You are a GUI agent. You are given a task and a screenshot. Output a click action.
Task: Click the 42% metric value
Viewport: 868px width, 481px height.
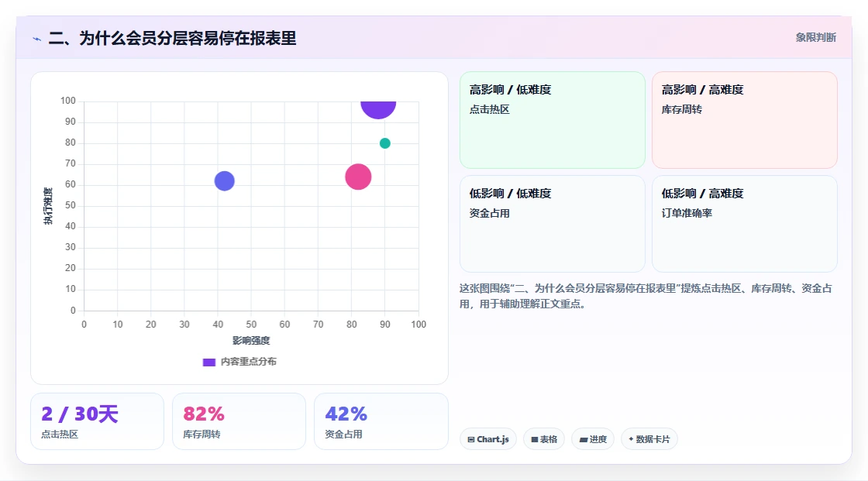click(x=346, y=414)
